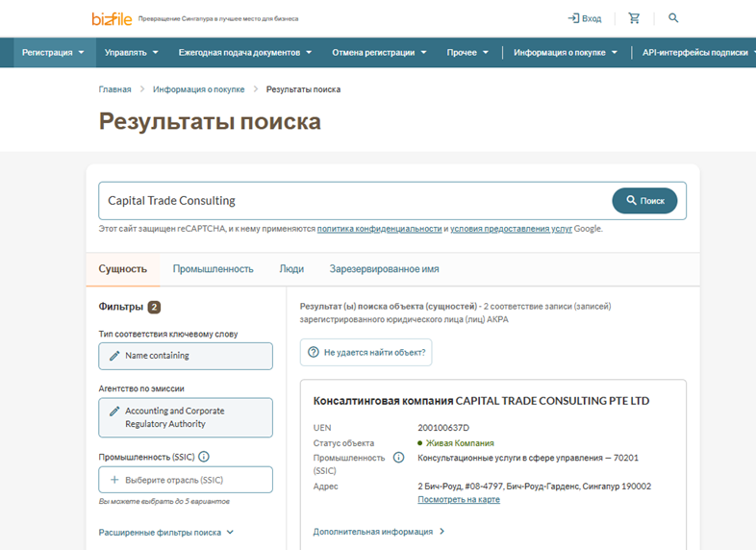This screenshot has width=756, height=550.
Task: Open CAPITAL TRADE CONSULTING PTE LTD result
Action: click(x=481, y=401)
